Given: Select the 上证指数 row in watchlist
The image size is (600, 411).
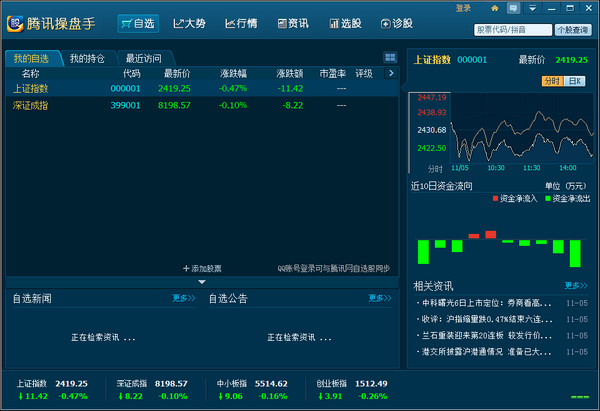Looking at the screenshot, I should point(202,88).
